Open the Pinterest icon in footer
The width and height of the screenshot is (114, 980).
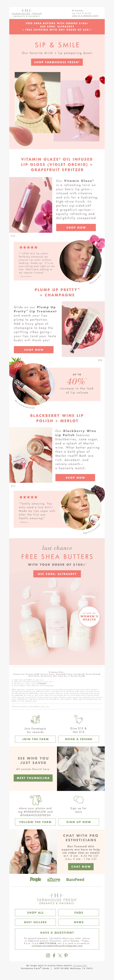(x=66, y=955)
